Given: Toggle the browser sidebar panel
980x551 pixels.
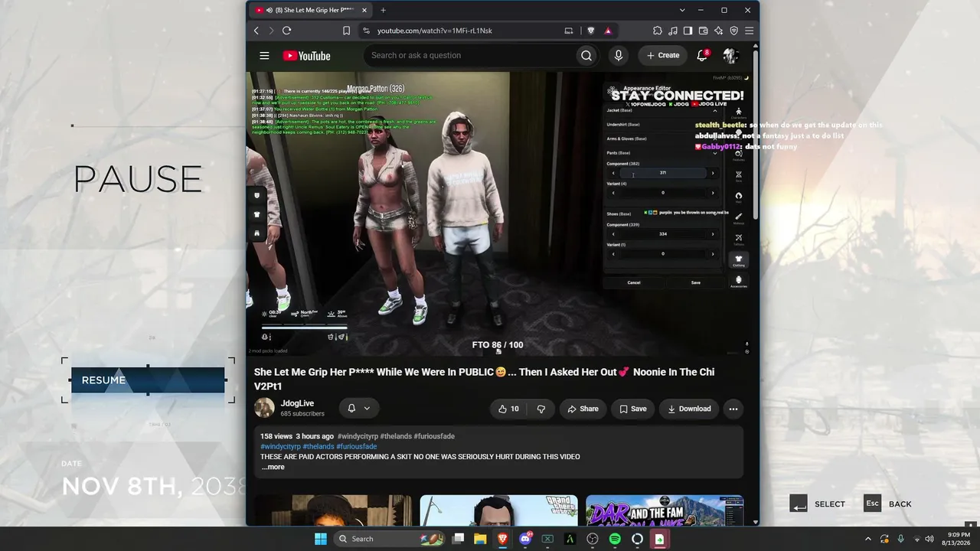Looking at the screenshot, I should click(x=688, y=31).
